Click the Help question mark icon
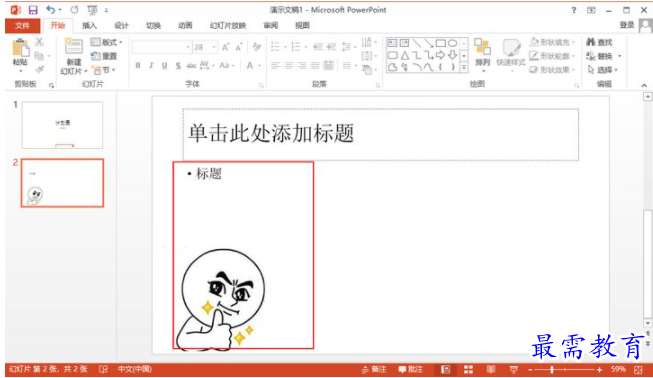This screenshot has height=378, width=653. pyautogui.click(x=574, y=10)
